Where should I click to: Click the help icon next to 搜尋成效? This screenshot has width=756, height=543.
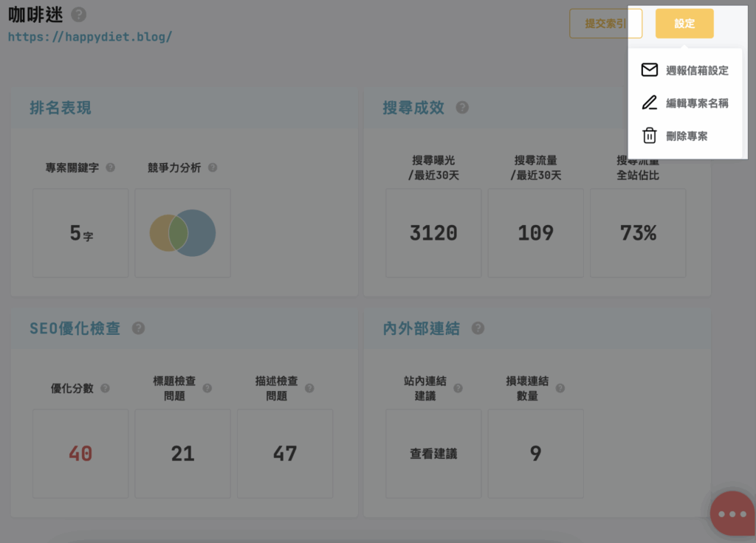pos(462,108)
